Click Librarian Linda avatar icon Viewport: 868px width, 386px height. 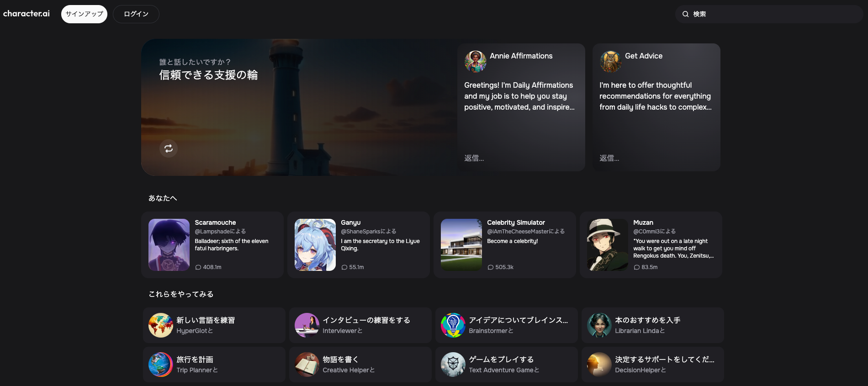599,325
